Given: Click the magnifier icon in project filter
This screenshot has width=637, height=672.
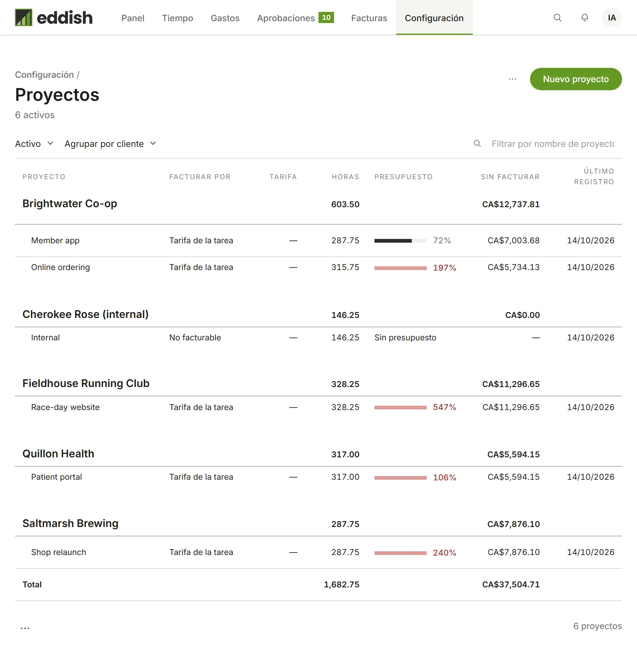Looking at the screenshot, I should pyautogui.click(x=477, y=144).
